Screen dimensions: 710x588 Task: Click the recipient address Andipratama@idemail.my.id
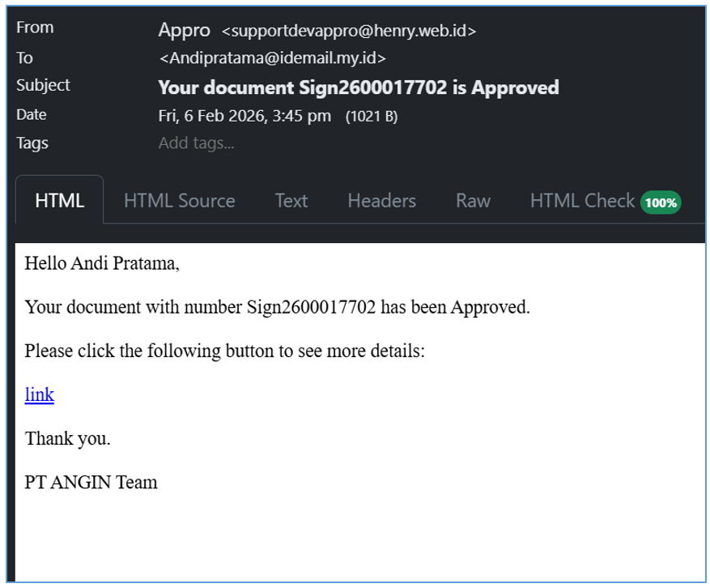coord(273,58)
